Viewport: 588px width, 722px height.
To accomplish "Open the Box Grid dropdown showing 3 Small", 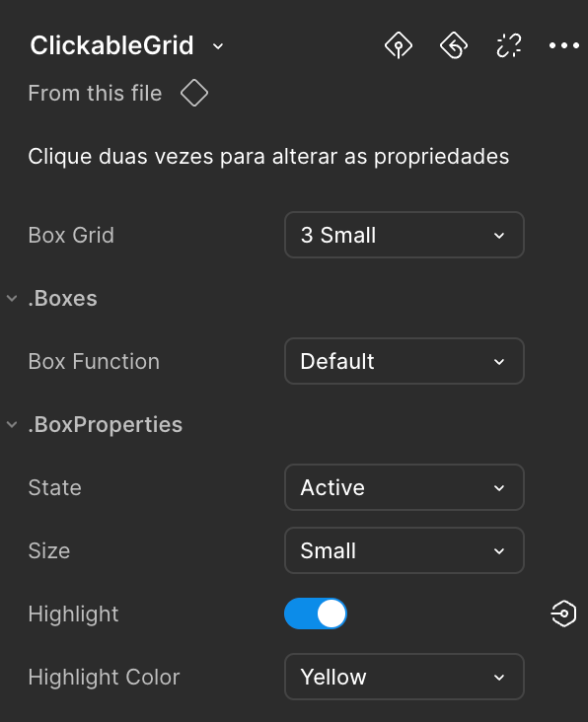I will click(x=404, y=235).
